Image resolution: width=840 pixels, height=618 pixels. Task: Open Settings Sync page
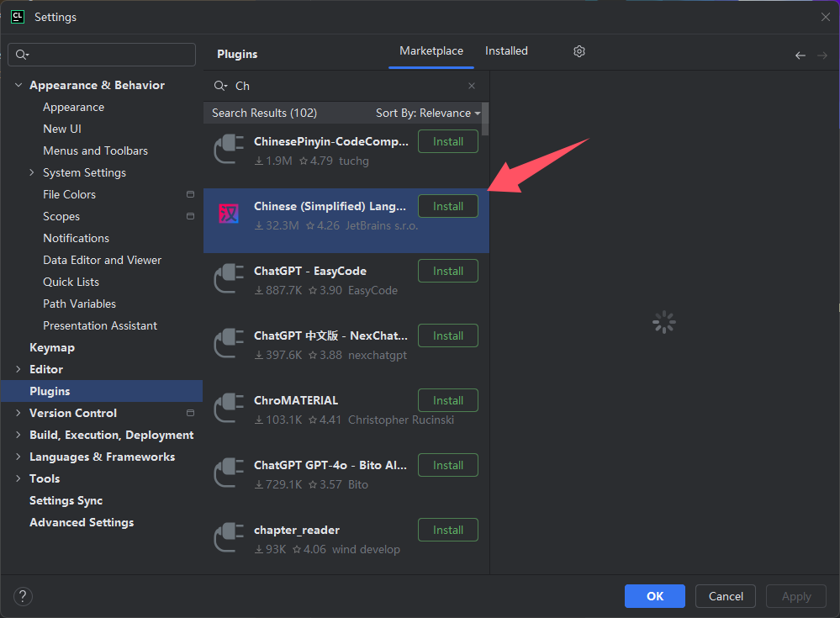[x=66, y=501]
